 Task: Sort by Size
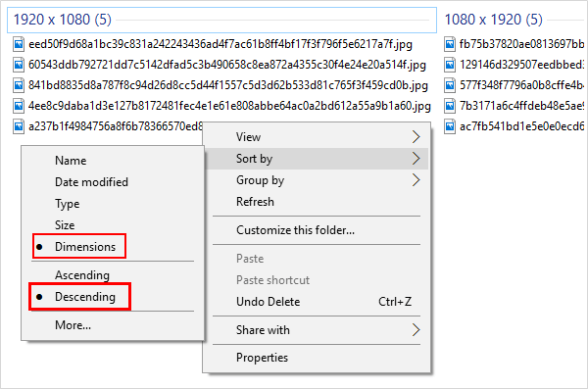point(113,225)
